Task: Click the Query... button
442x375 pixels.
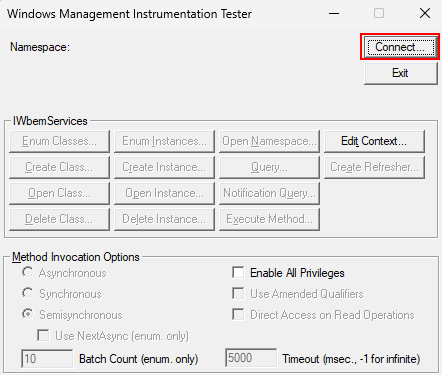Action: pos(269,167)
